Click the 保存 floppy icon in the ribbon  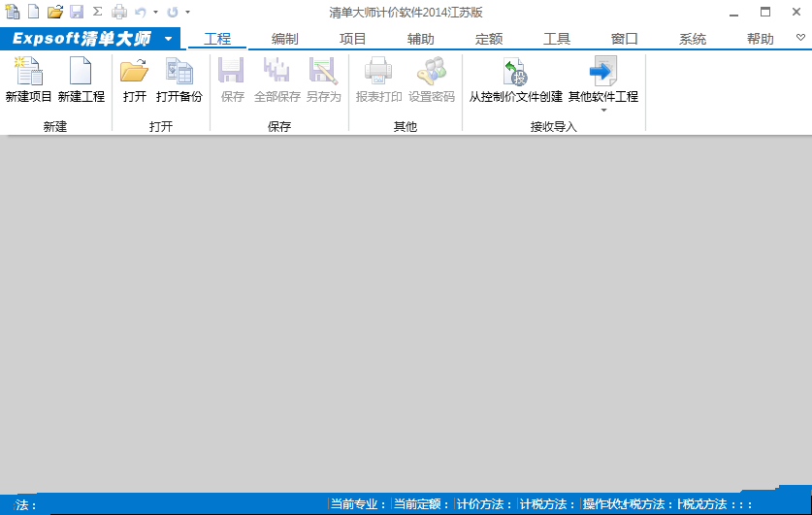coord(231,71)
